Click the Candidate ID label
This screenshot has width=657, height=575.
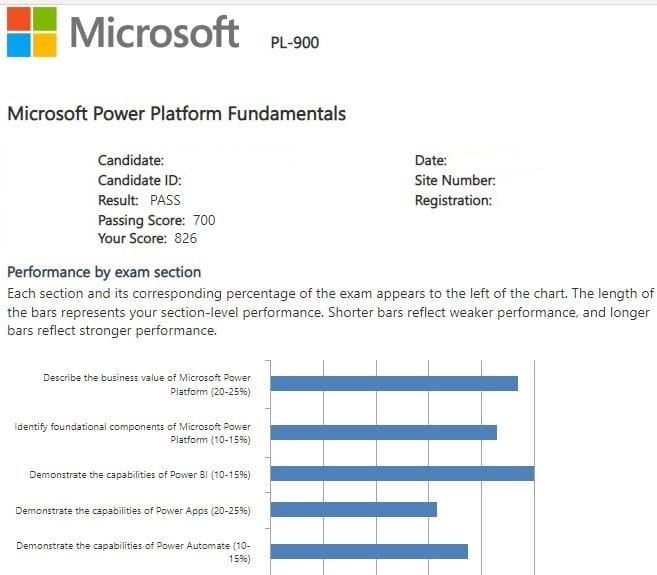pos(139,180)
